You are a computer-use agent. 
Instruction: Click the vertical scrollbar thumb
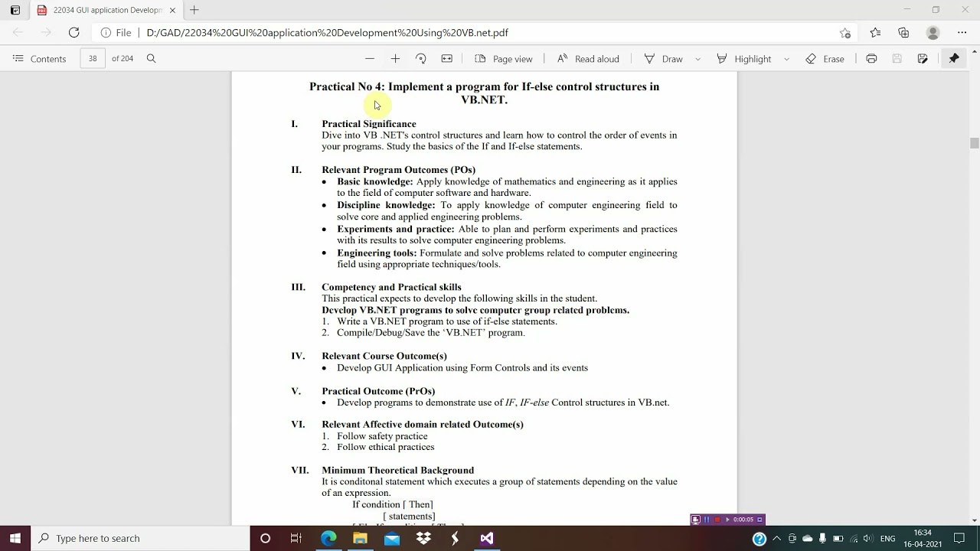pyautogui.click(x=974, y=143)
